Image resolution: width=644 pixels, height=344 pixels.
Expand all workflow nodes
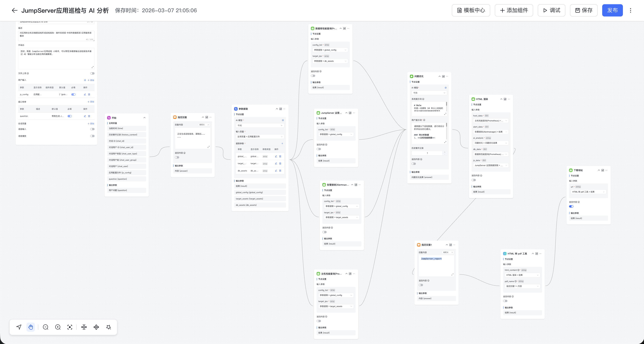pos(96,327)
